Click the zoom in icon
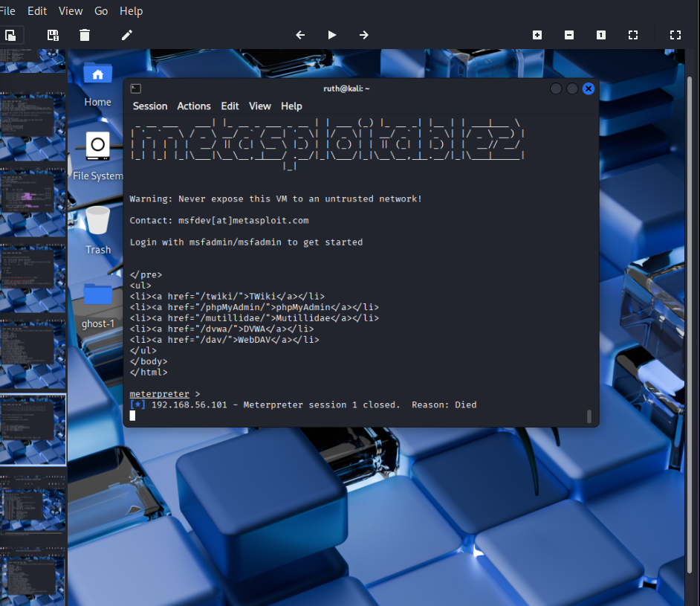This screenshot has width=700, height=606. (537, 35)
